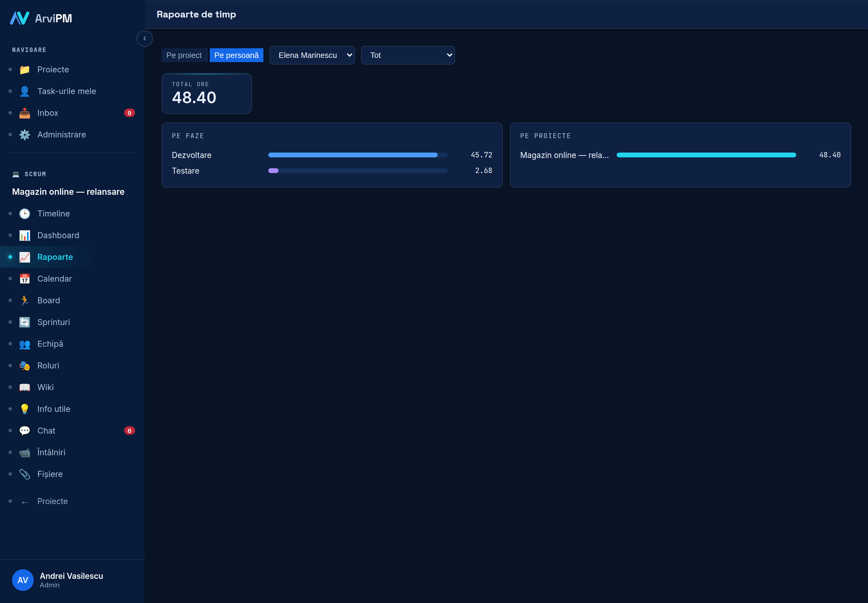Open the Întâlniri video camera icon
This screenshot has height=603, width=868.
pyautogui.click(x=25, y=453)
